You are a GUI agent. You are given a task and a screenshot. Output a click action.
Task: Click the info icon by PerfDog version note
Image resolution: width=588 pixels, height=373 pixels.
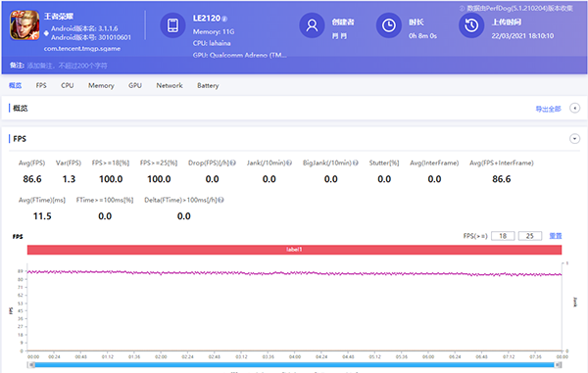[462, 8]
